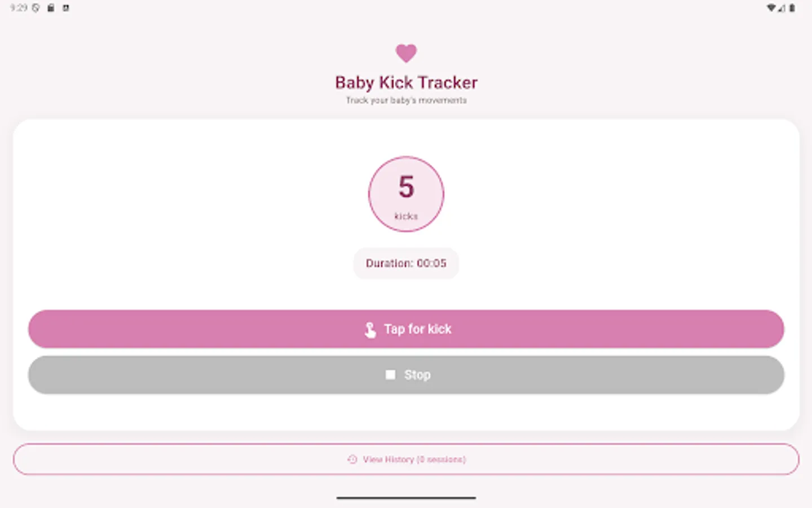
Task: Click the kicks label inside the counter circle
Action: click(406, 216)
